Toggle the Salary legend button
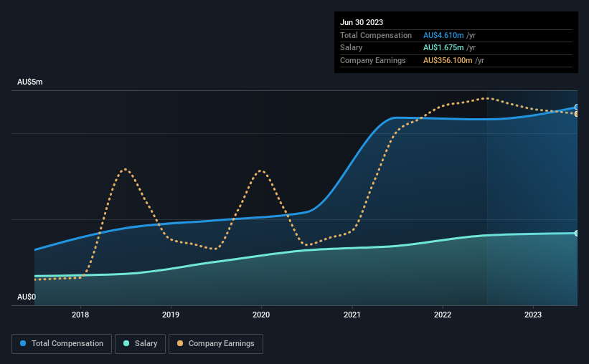Viewport: 589px width, 364px height. 140,344
